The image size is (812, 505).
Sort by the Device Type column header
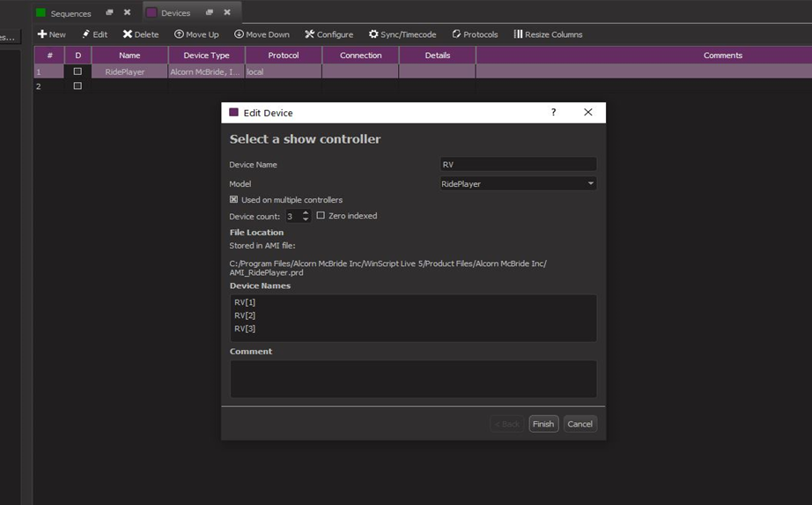[207, 55]
